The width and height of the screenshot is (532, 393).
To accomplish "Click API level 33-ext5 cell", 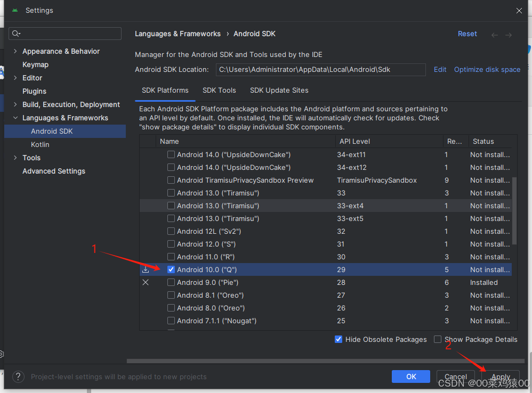I will tap(350, 218).
